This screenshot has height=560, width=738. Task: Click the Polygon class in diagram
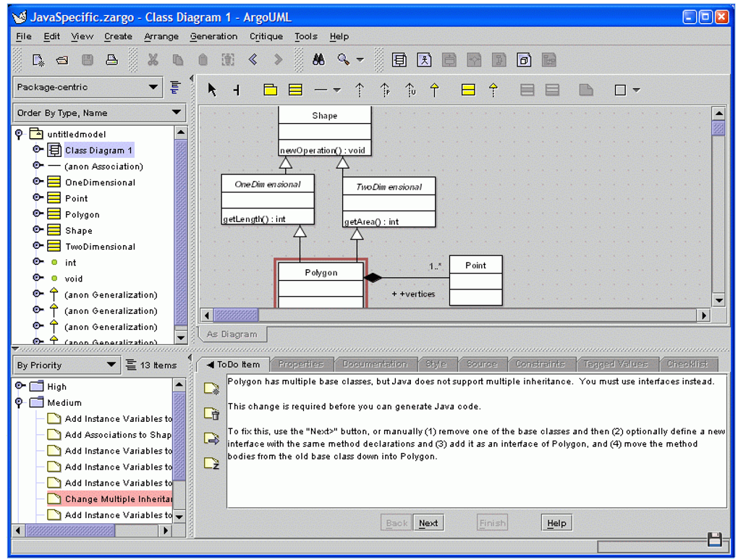[x=321, y=284]
